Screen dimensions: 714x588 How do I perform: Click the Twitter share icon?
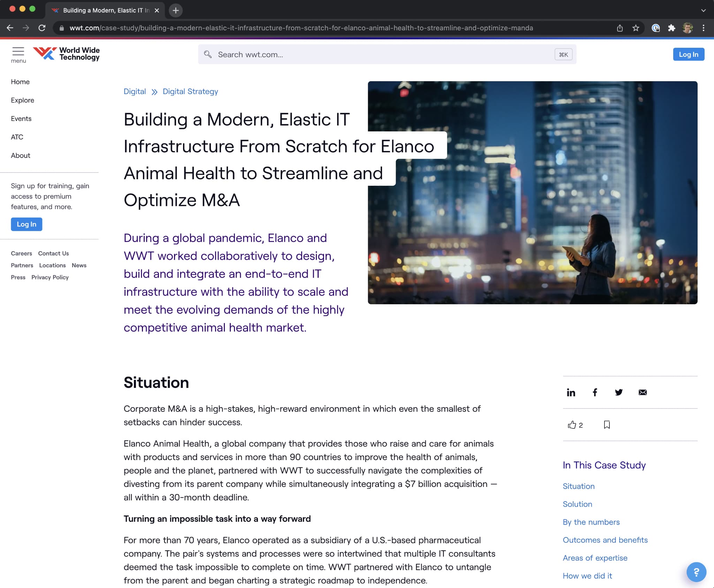click(618, 392)
